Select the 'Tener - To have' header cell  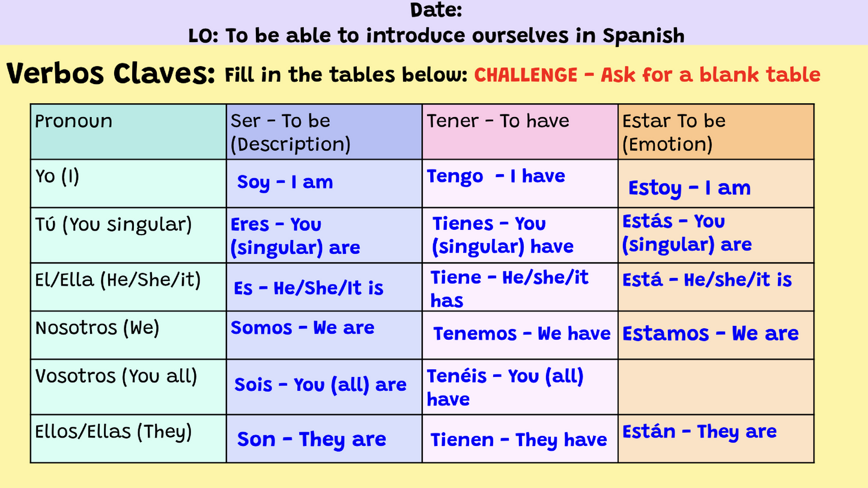pos(520,131)
